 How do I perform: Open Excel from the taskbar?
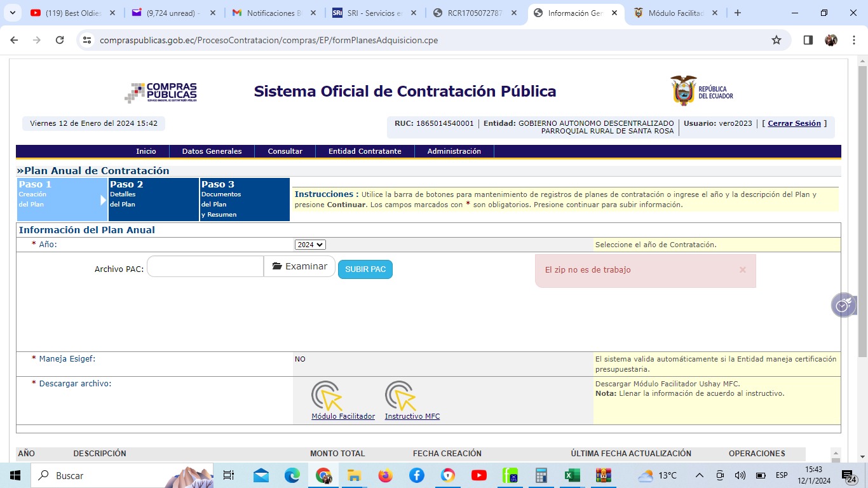coord(572,475)
